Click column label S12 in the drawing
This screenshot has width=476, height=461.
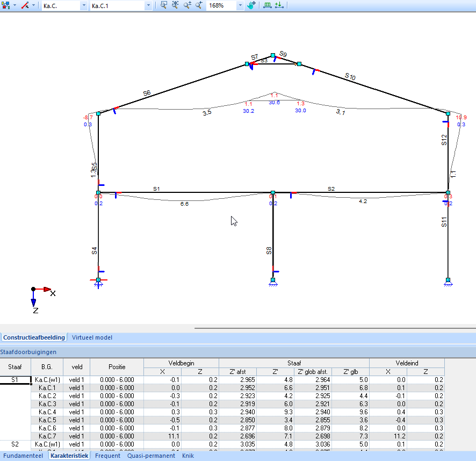444,140
